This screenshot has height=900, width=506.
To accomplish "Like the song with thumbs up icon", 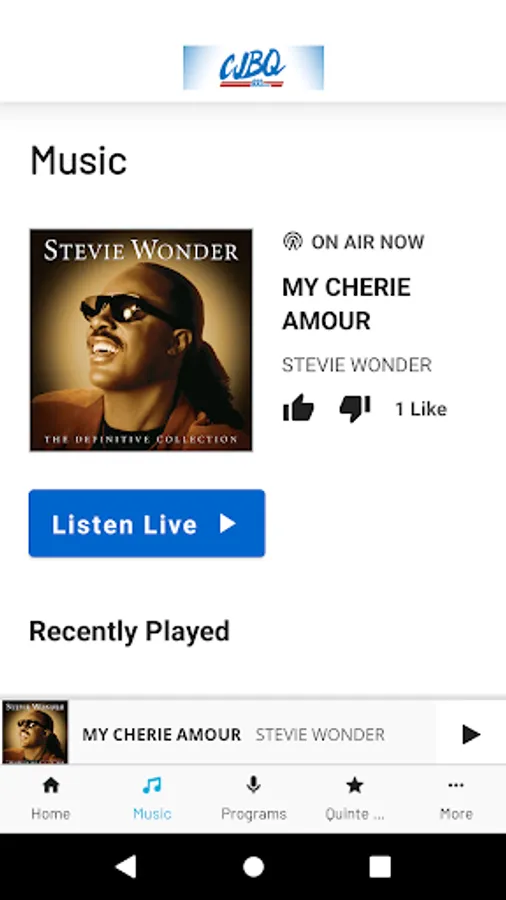I will click(298, 409).
